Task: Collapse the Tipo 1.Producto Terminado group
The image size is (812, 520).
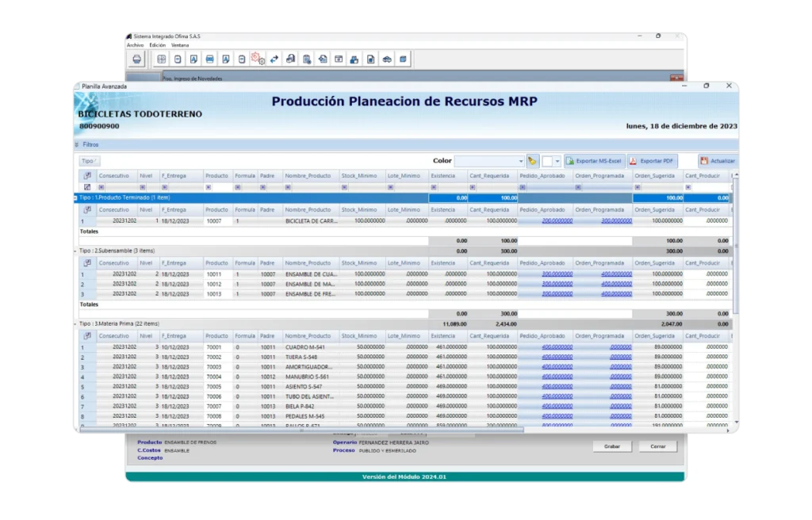Action: pyautogui.click(x=75, y=198)
